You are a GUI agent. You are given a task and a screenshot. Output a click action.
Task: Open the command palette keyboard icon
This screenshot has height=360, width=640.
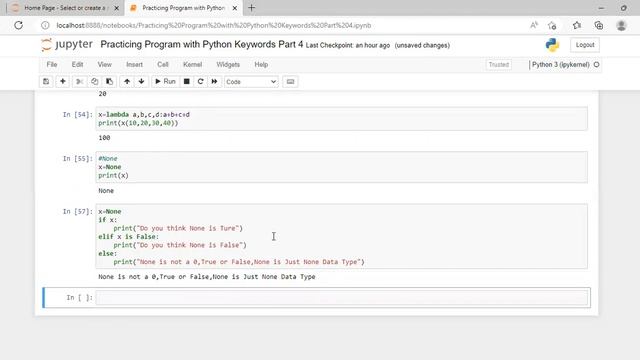click(x=290, y=82)
